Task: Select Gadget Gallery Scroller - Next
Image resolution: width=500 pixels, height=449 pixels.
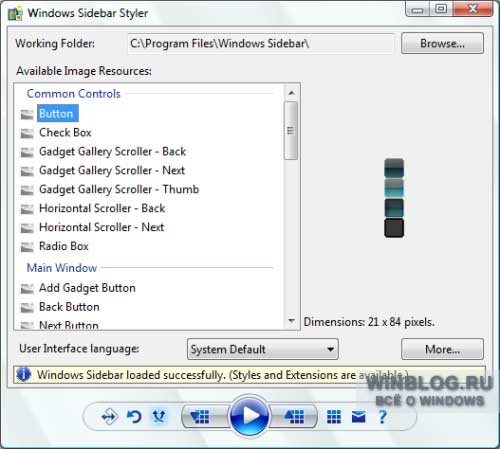Action: tap(112, 170)
